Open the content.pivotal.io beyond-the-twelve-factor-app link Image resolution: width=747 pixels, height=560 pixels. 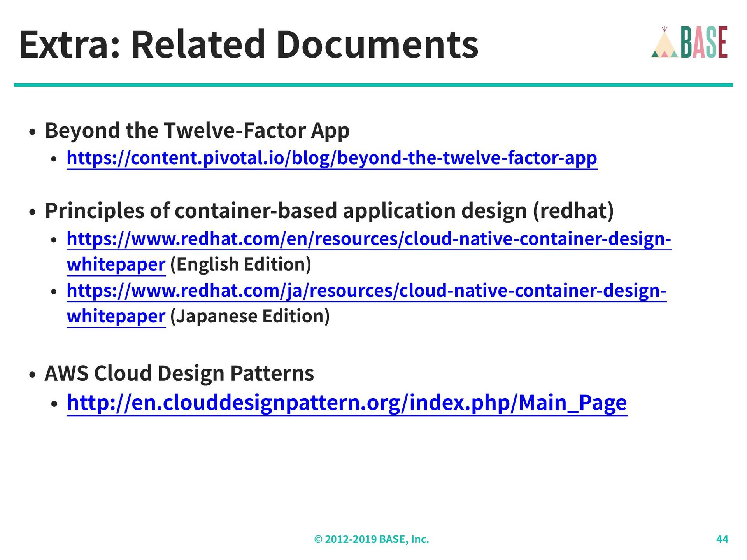[332, 158]
